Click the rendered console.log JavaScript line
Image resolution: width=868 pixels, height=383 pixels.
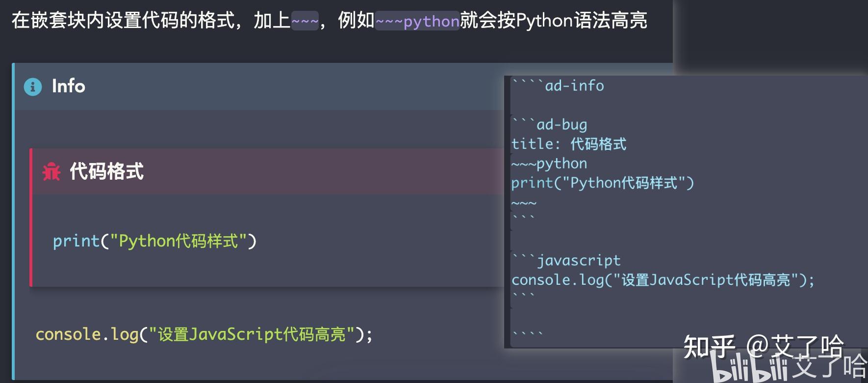pos(204,334)
